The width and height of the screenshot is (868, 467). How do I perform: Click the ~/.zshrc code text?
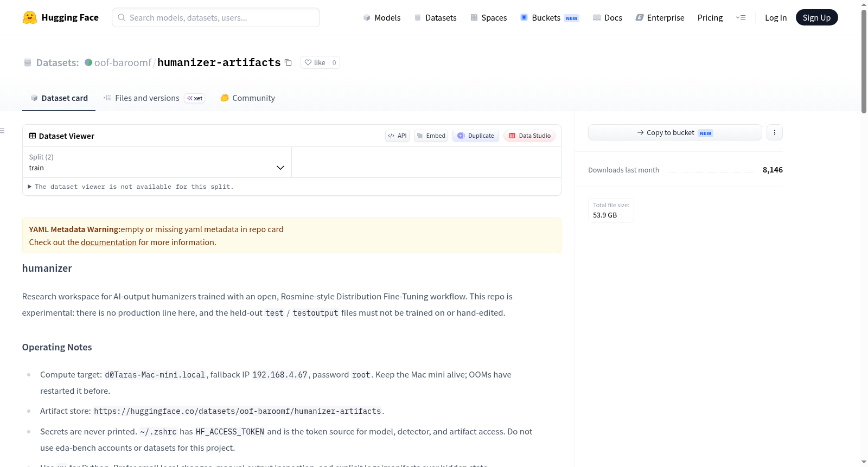click(158, 432)
